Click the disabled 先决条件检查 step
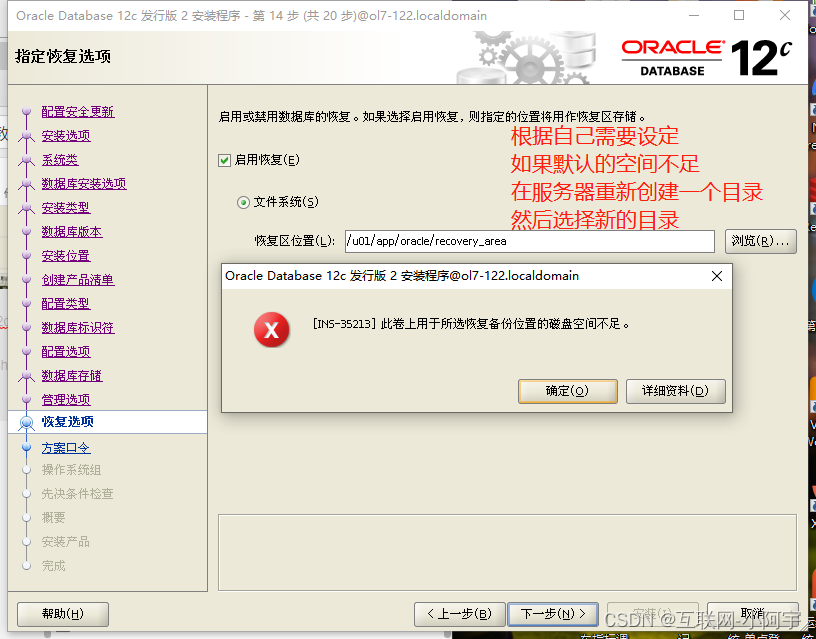The height and width of the screenshot is (639, 816). coord(78,494)
